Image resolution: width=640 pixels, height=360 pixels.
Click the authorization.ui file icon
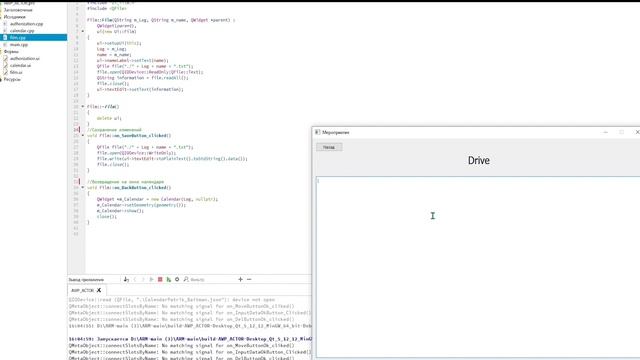[x=5, y=58]
